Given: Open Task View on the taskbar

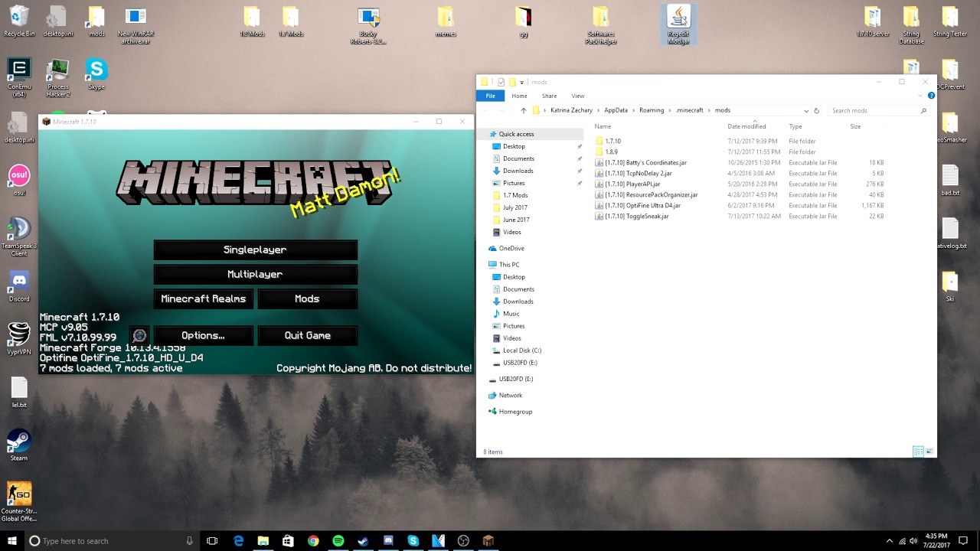Looking at the screenshot, I should (212, 541).
